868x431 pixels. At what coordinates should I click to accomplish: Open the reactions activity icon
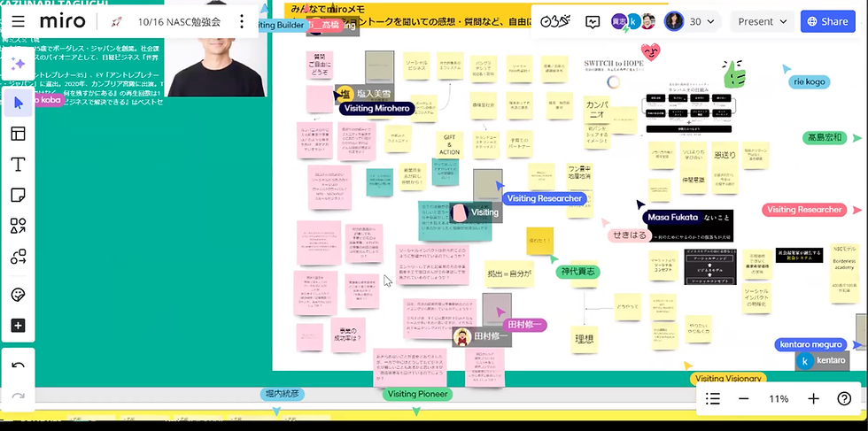(593, 21)
